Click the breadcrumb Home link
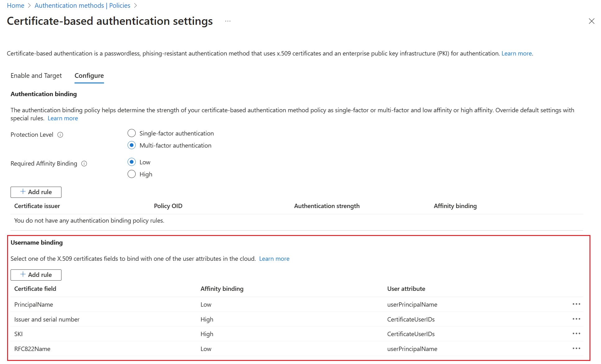601x364 pixels. [15, 5]
